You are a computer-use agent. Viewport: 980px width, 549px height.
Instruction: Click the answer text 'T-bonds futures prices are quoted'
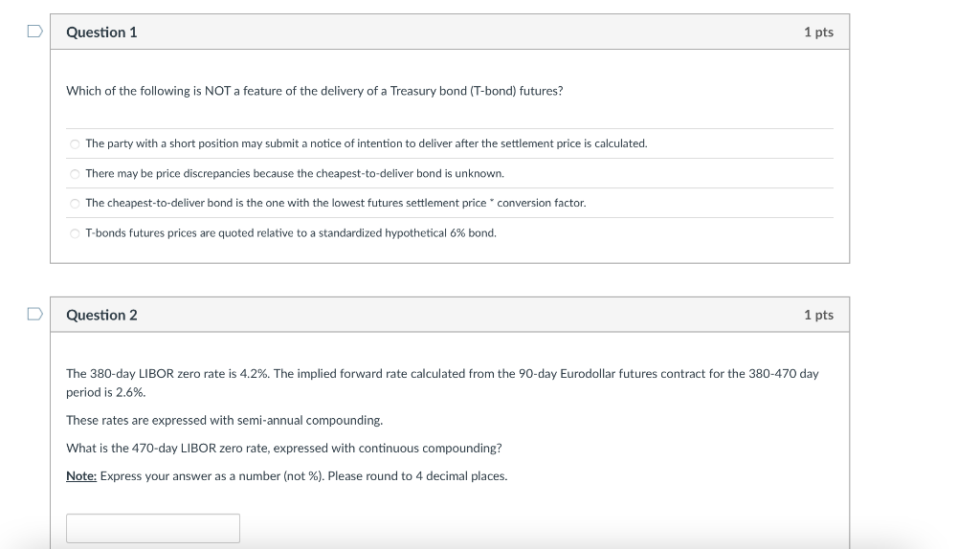(x=291, y=233)
